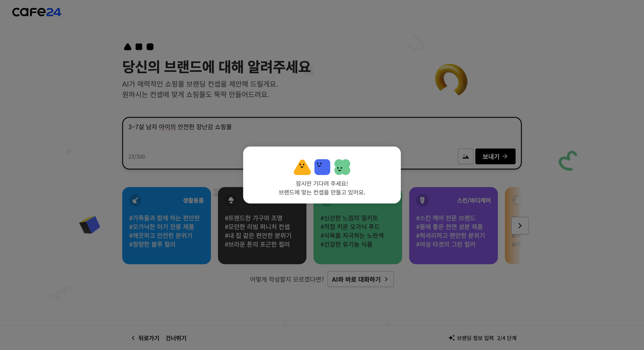644x350 pixels.
Task: Click the 2/4 단계 step indicator
Action: (507, 338)
